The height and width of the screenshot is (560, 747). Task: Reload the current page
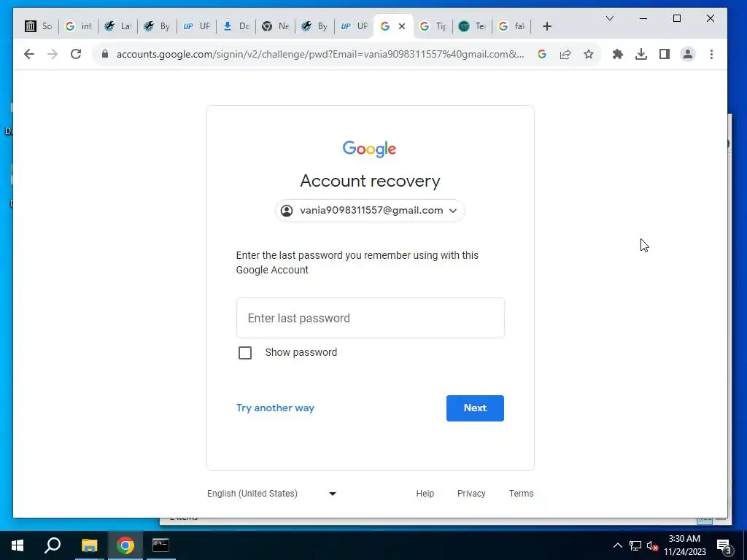pos(76,54)
